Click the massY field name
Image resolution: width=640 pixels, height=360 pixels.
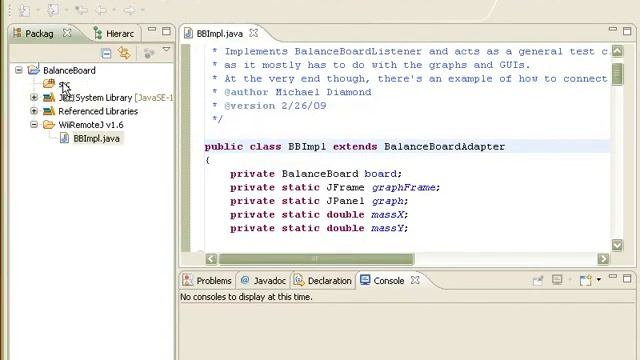pos(387,228)
